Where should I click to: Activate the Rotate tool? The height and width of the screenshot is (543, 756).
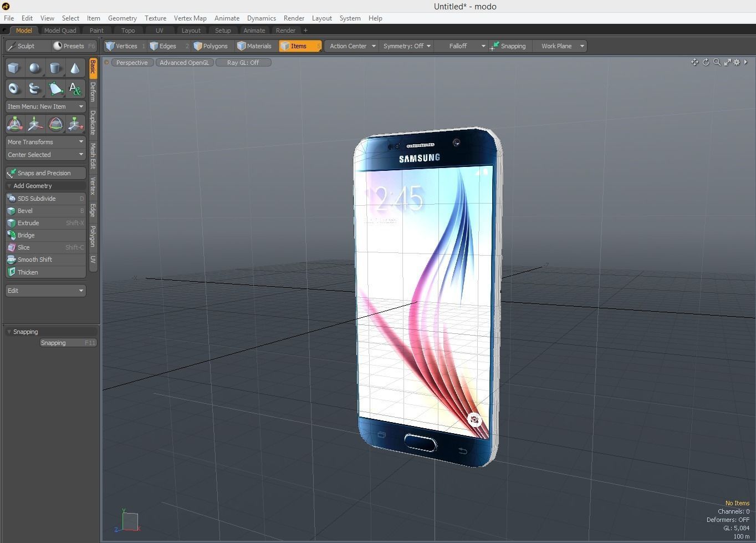(x=55, y=124)
